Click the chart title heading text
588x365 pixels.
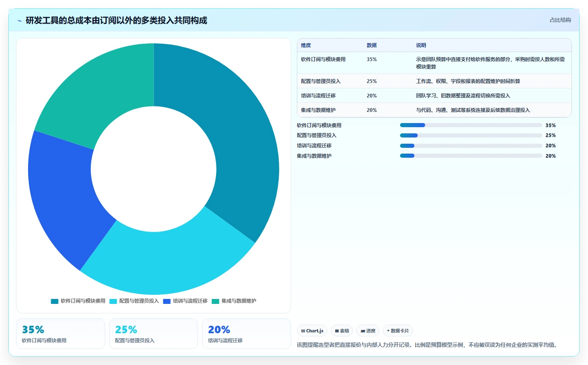(116, 21)
